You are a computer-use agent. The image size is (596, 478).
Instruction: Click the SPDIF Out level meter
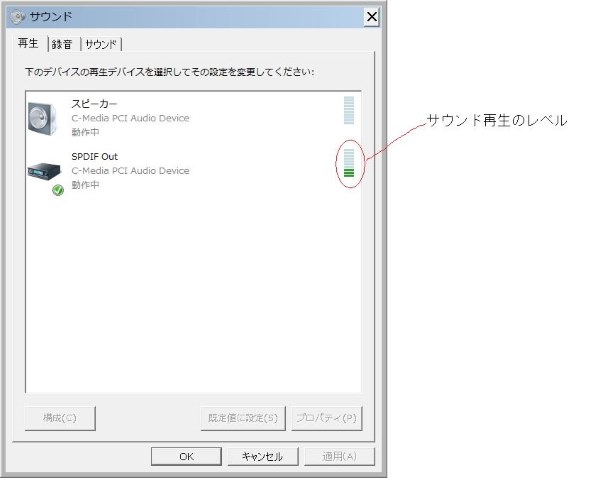point(349,163)
